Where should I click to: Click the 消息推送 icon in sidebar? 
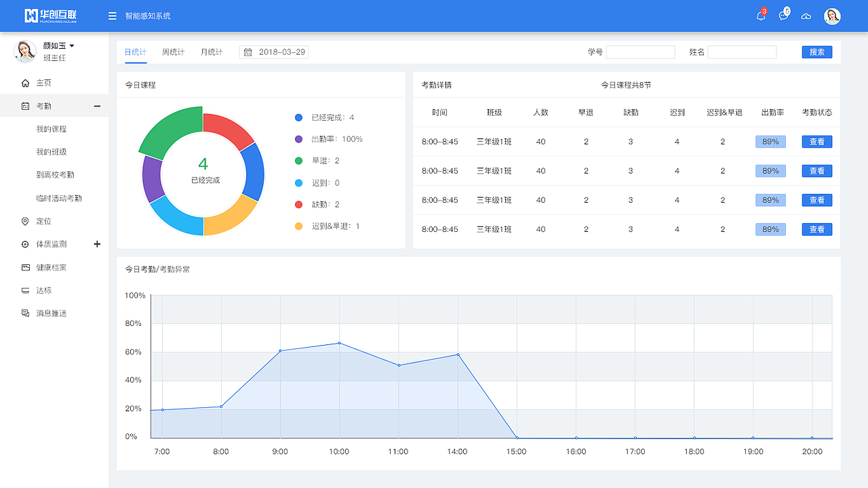[x=26, y=313]
